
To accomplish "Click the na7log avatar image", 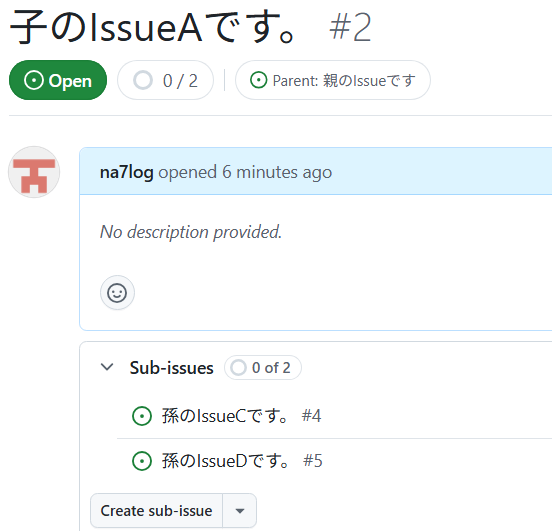I will 34,172.
